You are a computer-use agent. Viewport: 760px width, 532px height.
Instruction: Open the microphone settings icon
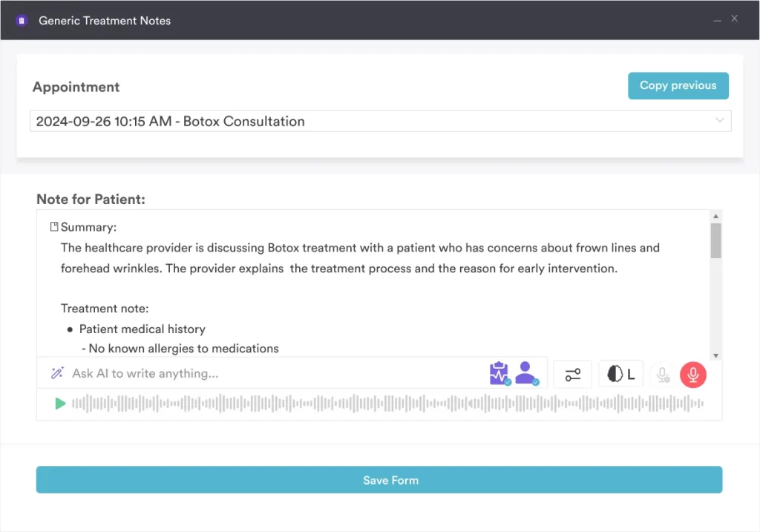(663, 375)
